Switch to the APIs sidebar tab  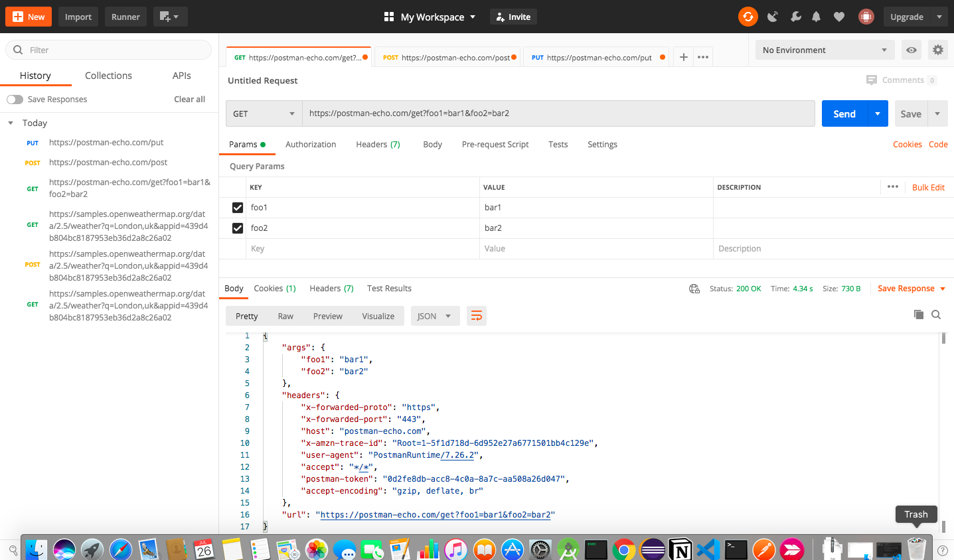click(x=182, y=76)
